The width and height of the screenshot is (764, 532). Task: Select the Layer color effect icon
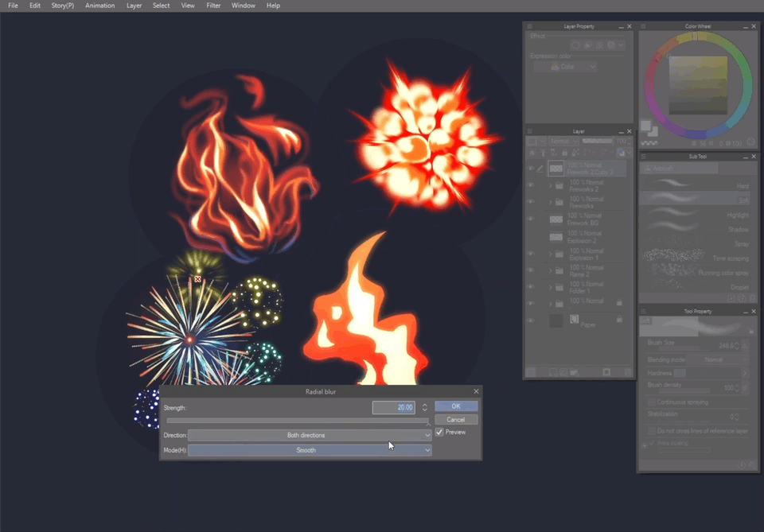[x=611, y=45]
